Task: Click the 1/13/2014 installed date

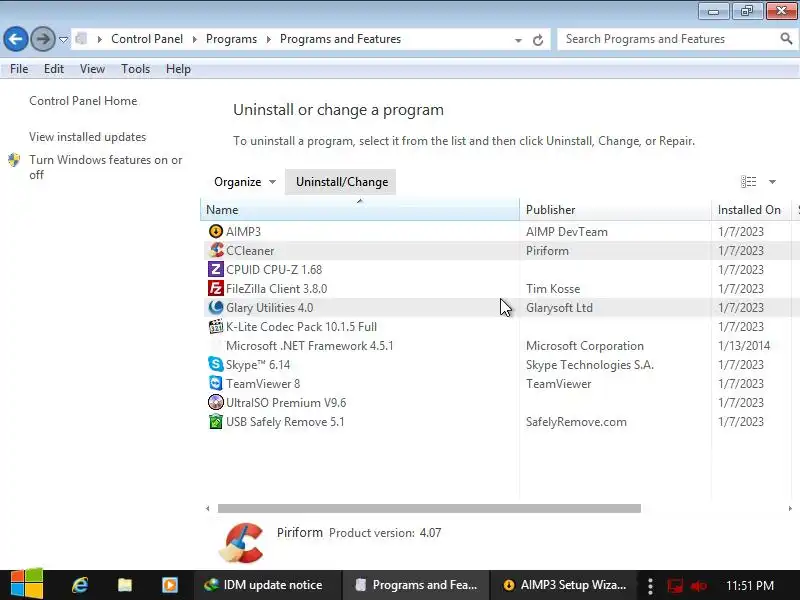Action: [x=744, y=346]
